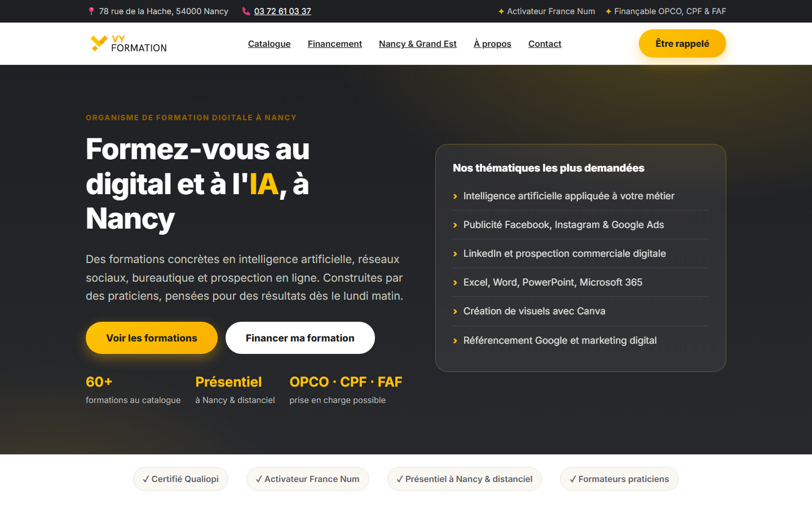Click Voir les formations button
This screenshot has height=508, width=812.
click(x=152, y=338)
